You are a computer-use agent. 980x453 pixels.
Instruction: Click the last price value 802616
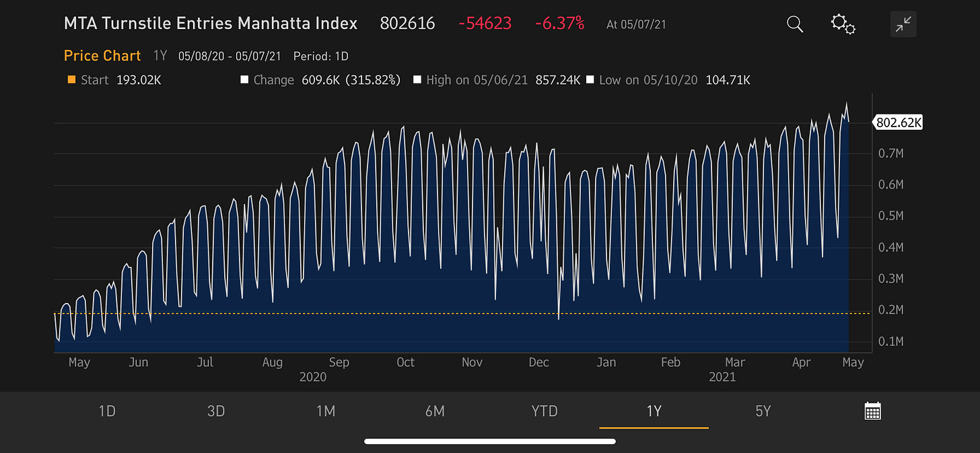pyautogui.click(x=408, y=24)
